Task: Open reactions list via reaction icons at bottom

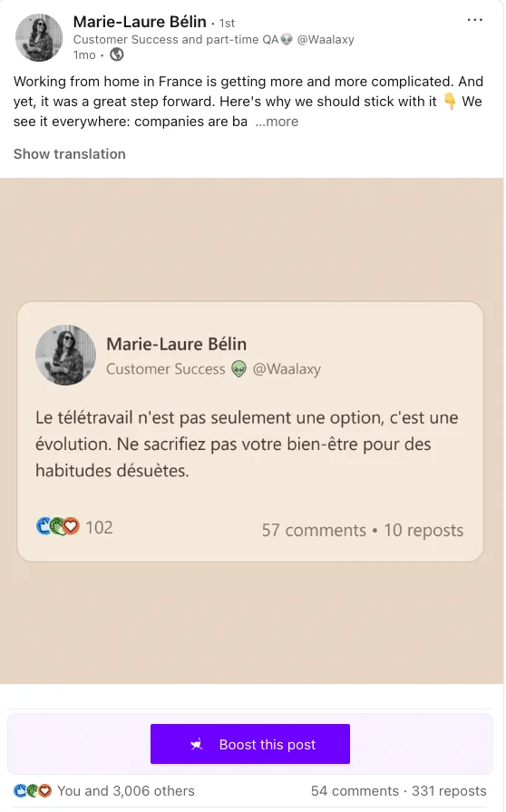Action: [x=33, y=790]
